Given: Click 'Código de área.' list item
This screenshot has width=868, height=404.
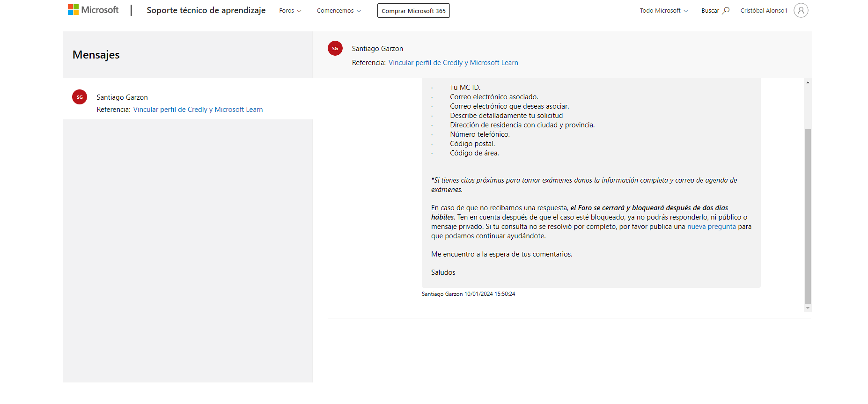Looking at the screenshot, I should click(x=474, y=153).
